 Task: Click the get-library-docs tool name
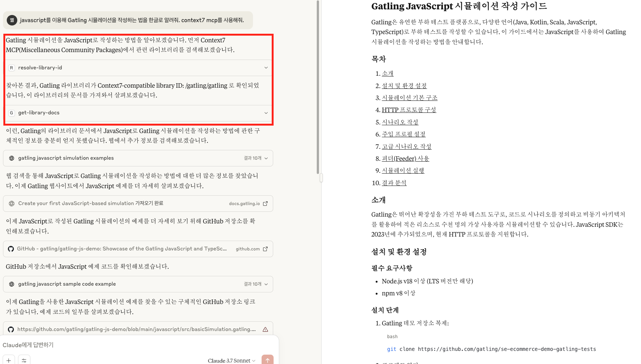[x=39, y=113]
